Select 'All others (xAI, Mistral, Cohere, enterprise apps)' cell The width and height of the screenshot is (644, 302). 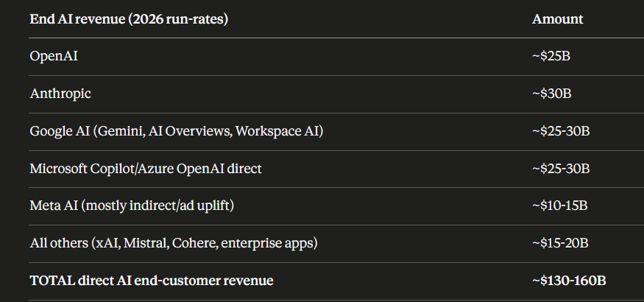tap(174, 243)
